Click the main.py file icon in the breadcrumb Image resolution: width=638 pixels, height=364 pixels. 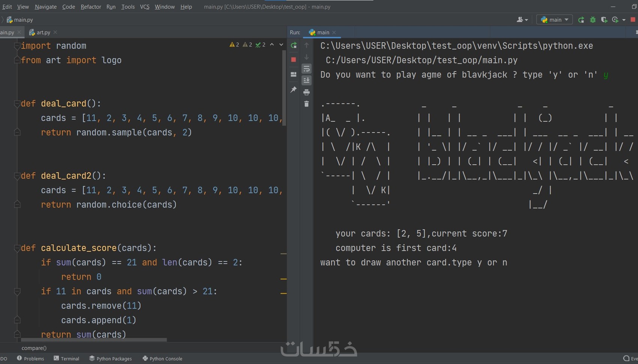(x=10, y=20)
